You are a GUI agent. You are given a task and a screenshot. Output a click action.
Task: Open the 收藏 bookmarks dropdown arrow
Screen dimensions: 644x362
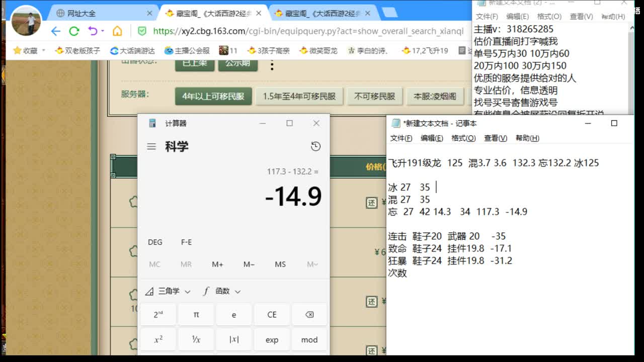[43, 50]
